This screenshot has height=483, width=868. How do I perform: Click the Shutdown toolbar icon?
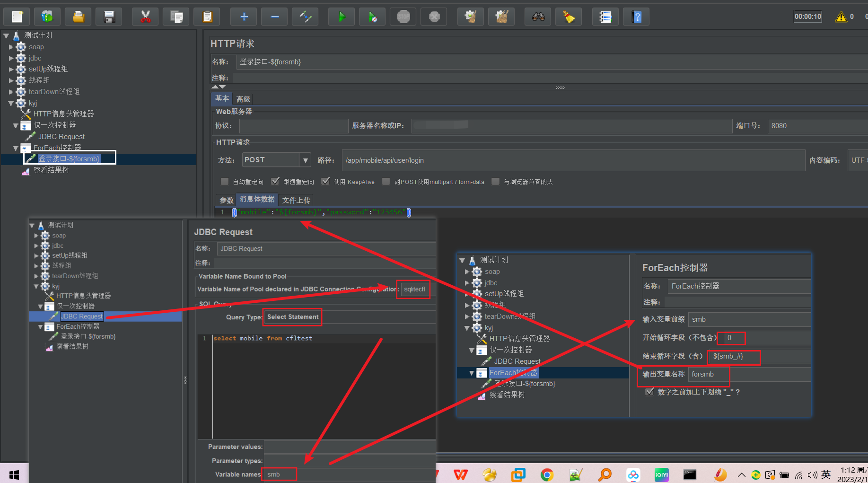coord(434,17)
